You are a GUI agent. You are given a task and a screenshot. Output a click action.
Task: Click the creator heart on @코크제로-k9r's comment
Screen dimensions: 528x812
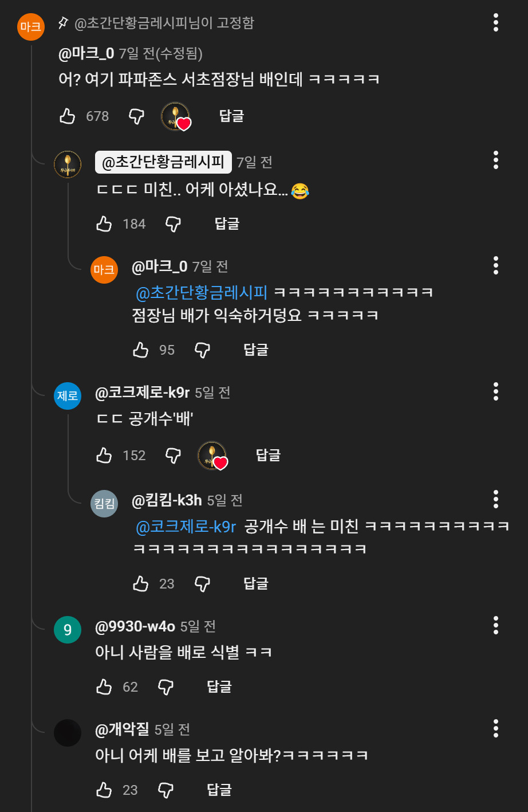[x=213, y=454]
